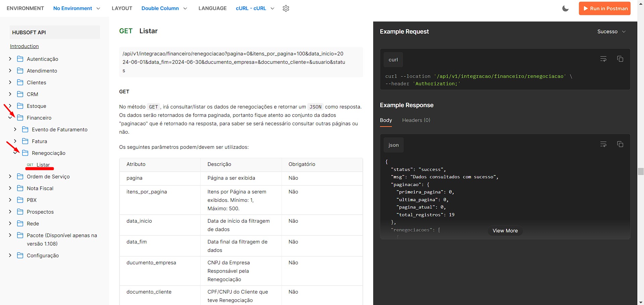Open the documentation settings gear
Screen dimensions: 644x305
pyautogui.click(x=286, y=8)
